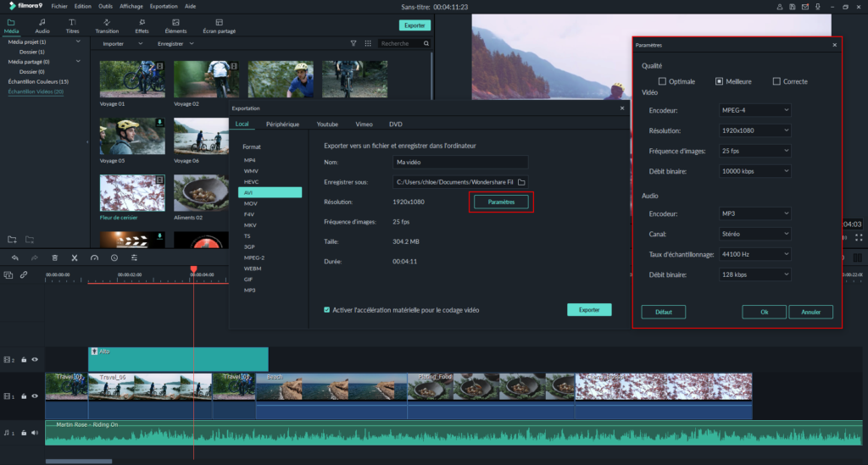Open the duration clock icon in timeline toolbar
The width and height of the screenshot is (868, 465).
click(114, 257)
